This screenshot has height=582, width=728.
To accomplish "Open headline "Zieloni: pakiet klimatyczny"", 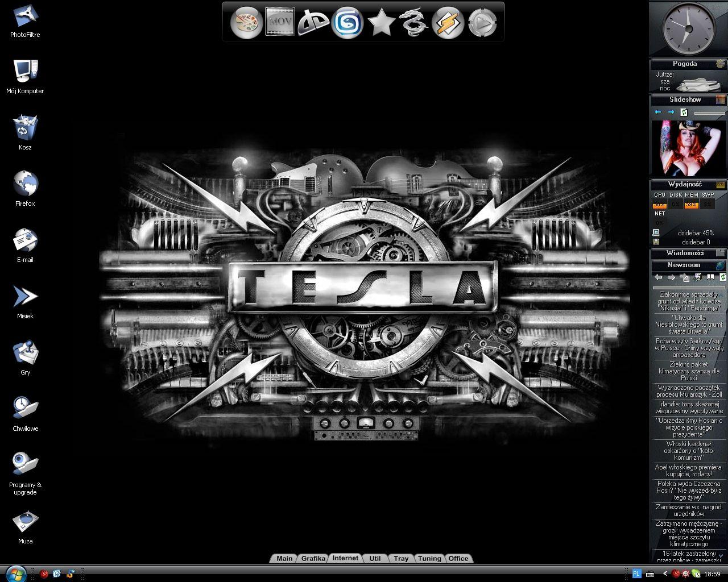I will (689, 371).
